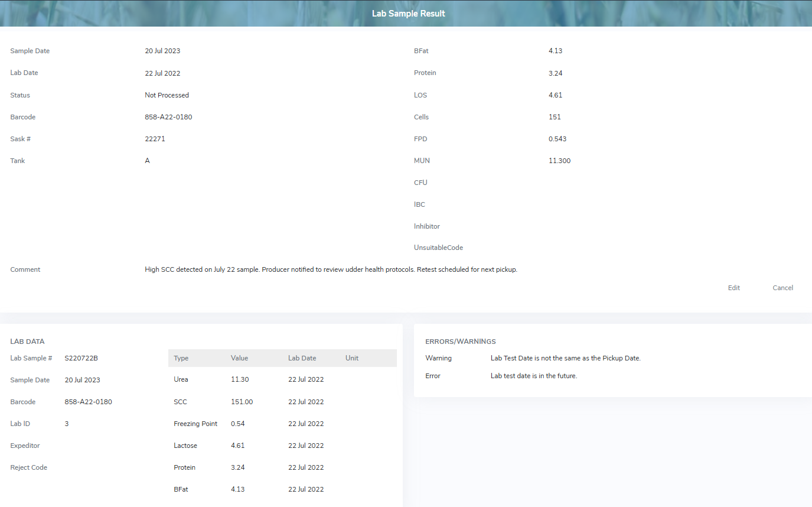This screenshot has height=507, width=812.
Task: Click the Sask # value 22271
Action: point(155,139)
